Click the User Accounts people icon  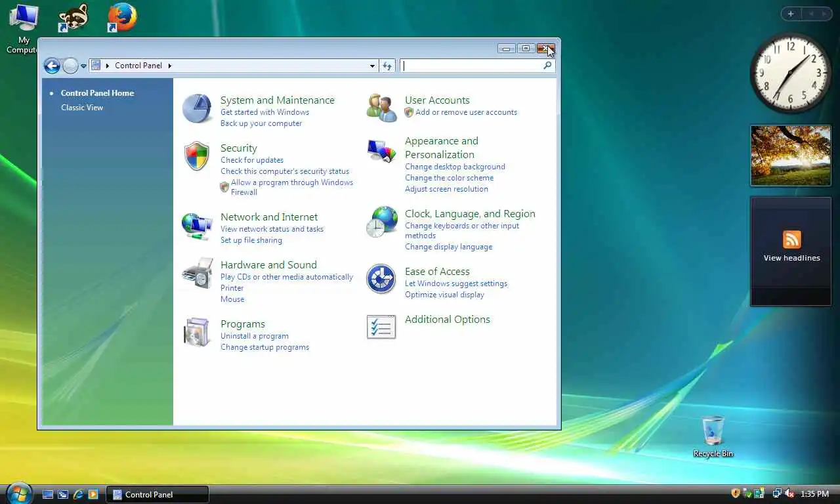(381, 108)
